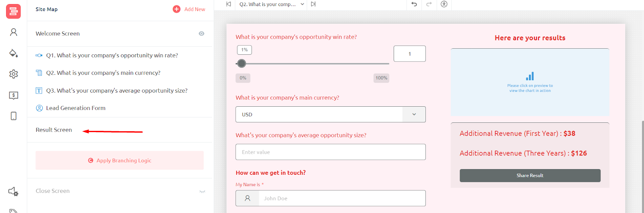Click the average opportunity size input field
Screen dimensions: 644x213
pyautogui.click(x=330, y=152)
